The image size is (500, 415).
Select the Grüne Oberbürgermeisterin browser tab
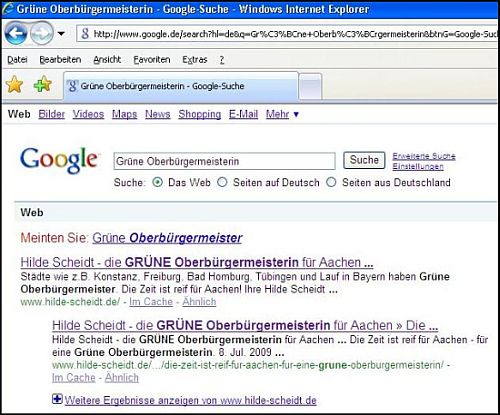tap(181, 86)
